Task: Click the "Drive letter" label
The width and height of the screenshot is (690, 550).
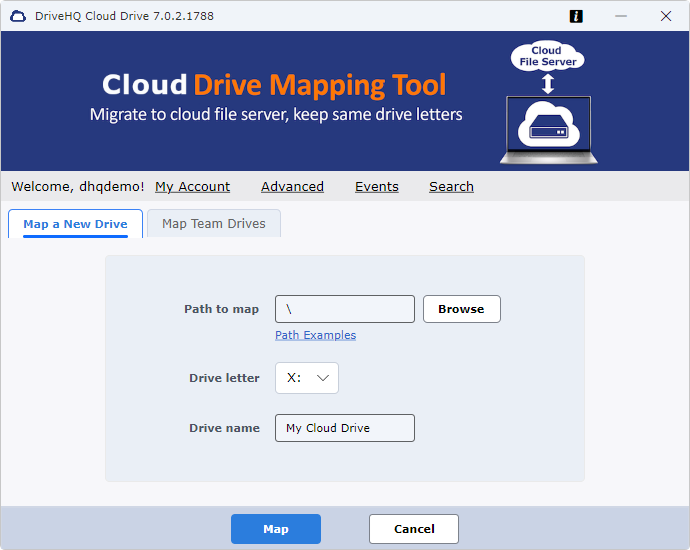Action: point(224,378)
